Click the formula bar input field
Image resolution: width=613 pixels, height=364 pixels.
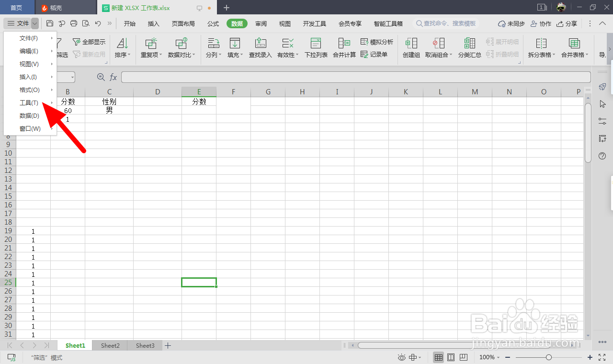click(x=356, y=77)
